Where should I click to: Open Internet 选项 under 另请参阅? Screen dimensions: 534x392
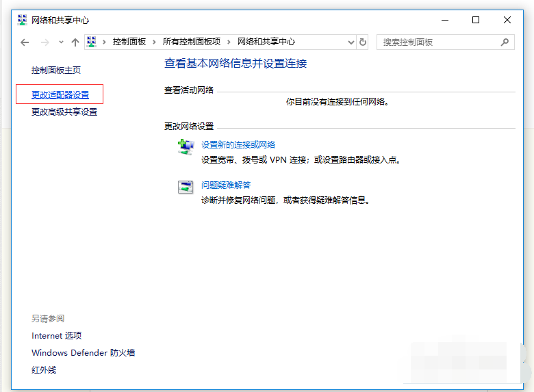56,336
